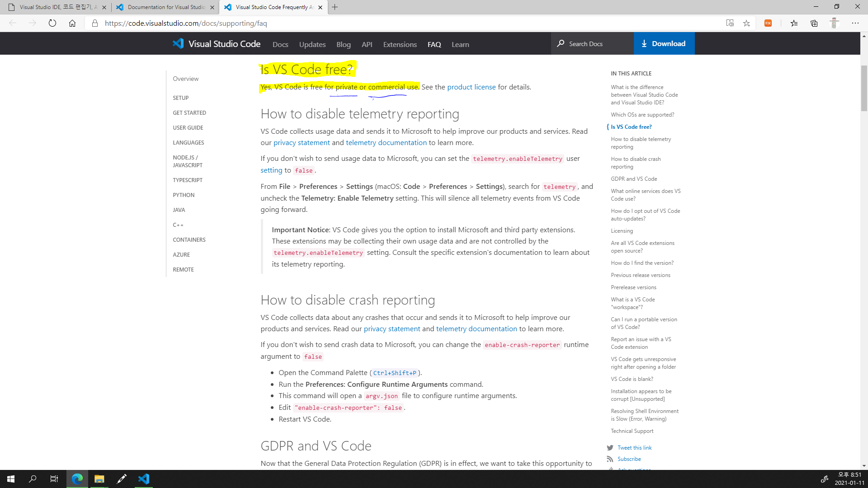Click the page vertical scrollbar thumb
This screenshot has height=488, width=868.
click(864, 88)
